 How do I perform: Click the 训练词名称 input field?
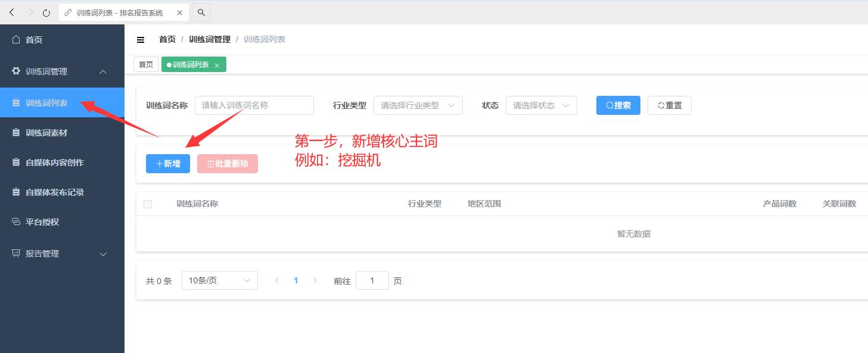(254, 105)
